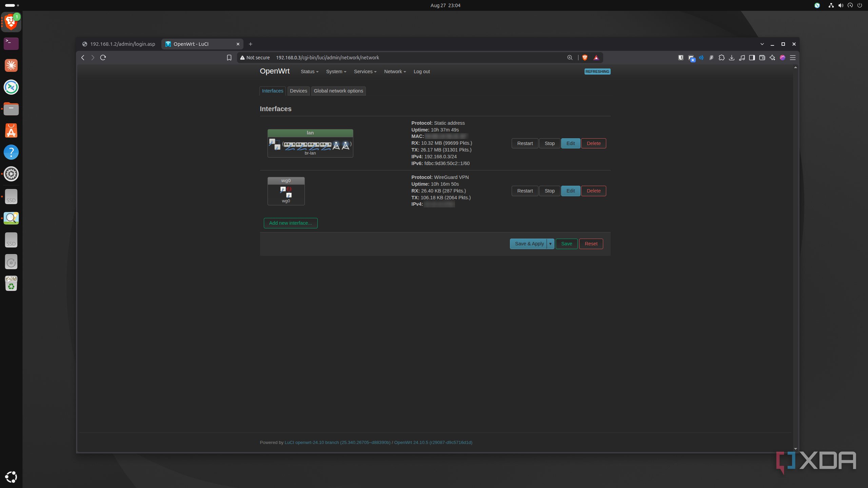Image resolution: width=868 pixels, height=488 pixels.
Task: Open the orange starburst dock app
Action: point(11,65)
